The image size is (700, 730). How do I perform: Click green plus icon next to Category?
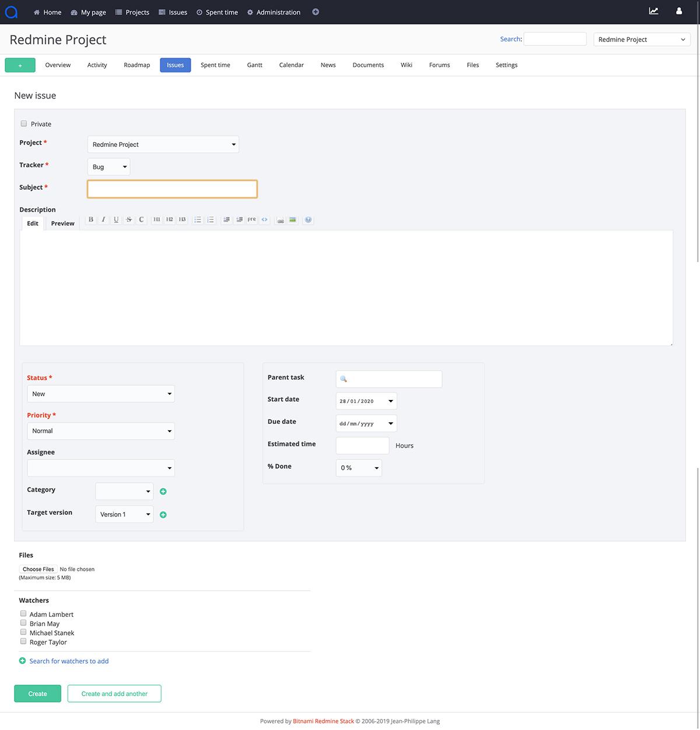(x=163, y=492)
